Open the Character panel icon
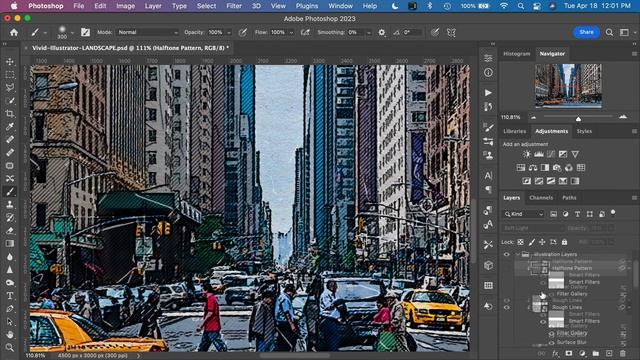640x360 pixels. [488, 176]
